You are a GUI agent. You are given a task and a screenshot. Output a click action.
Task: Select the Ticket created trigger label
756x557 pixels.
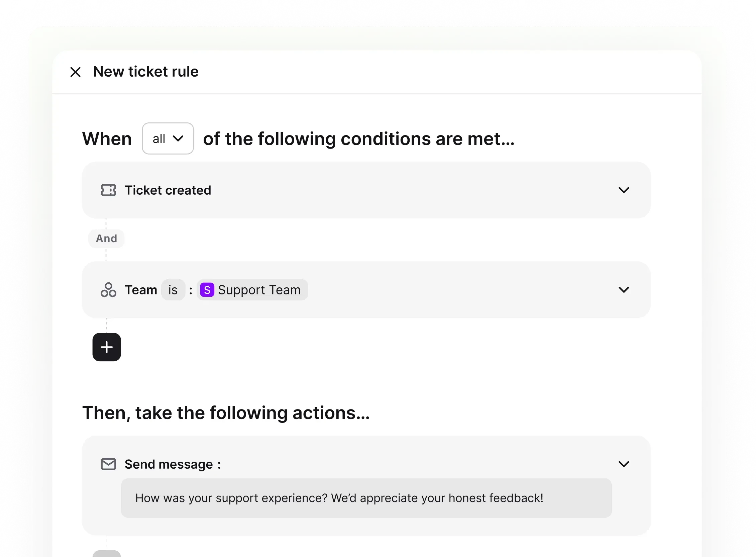pos(168,190)
